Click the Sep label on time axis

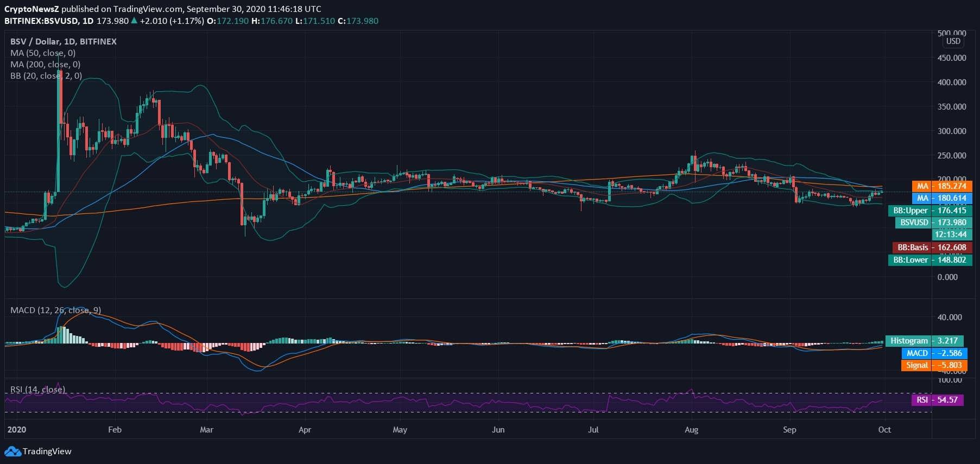click(789, 429)
